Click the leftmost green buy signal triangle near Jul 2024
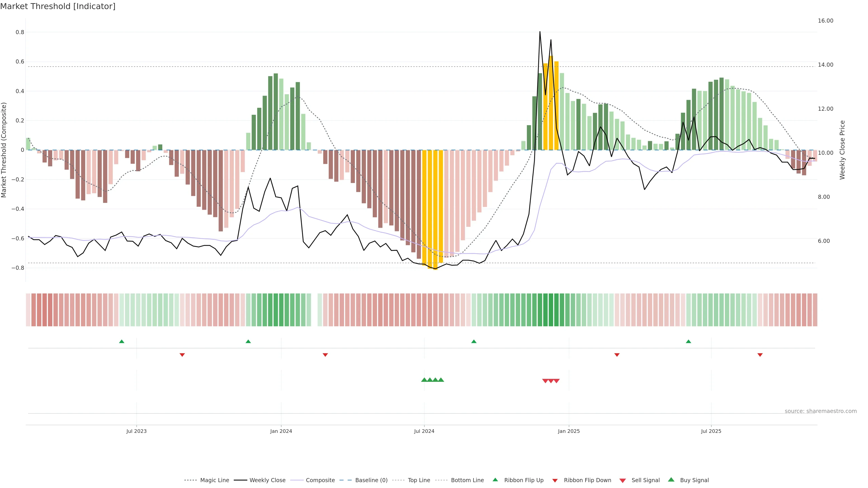Screen dimensions: 868x488 pos(424,380)
